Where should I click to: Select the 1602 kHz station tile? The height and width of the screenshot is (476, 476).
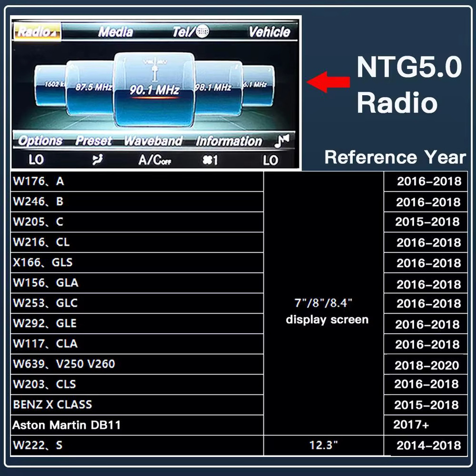(50, 86)
